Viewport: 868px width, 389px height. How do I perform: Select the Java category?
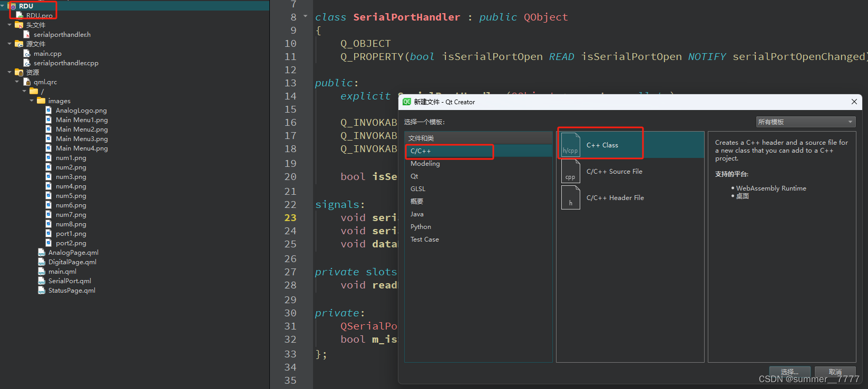[479, 214]
